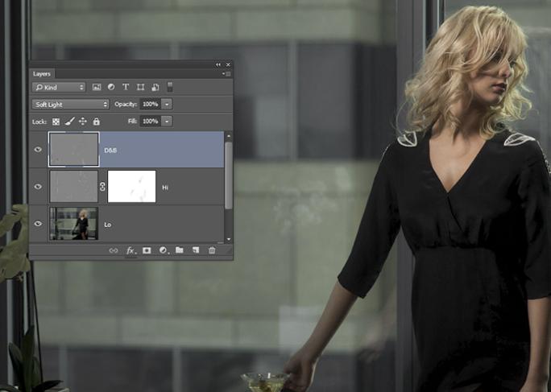Viewport: 551px width, 392px height.
Task: Filter layers by type layer icon
Action: (126, 87)
